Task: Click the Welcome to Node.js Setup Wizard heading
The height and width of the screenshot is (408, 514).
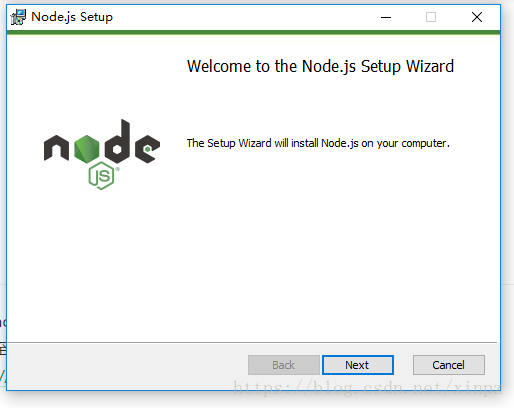Action: click(320, 66)
